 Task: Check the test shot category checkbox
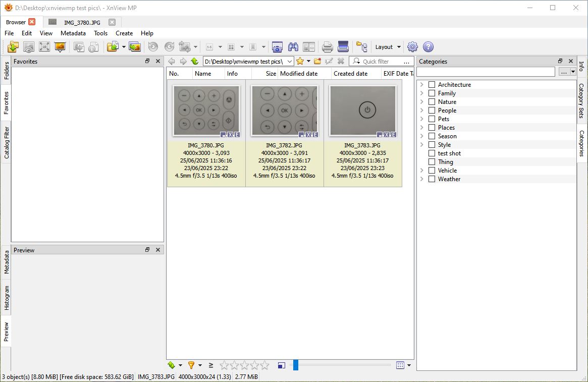pos(432,153)
